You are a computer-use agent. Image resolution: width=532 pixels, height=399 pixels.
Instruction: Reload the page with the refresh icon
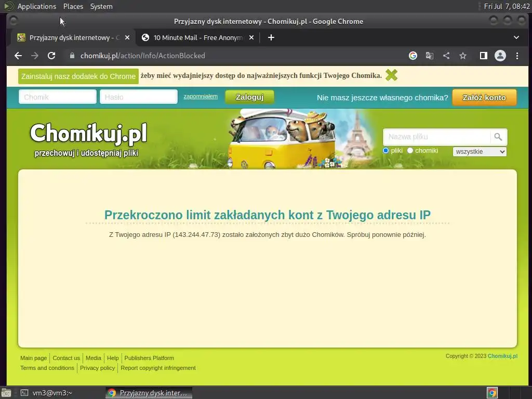point(51,56)
